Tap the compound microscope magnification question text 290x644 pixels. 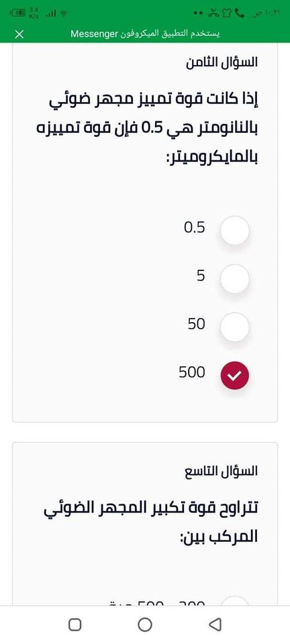[x=151, y=523]
